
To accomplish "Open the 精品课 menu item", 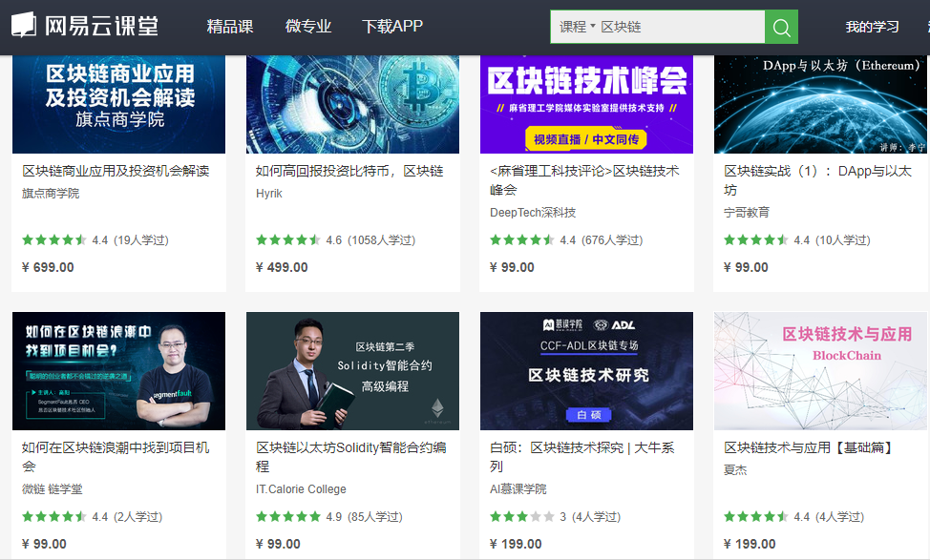I will 229,26.
